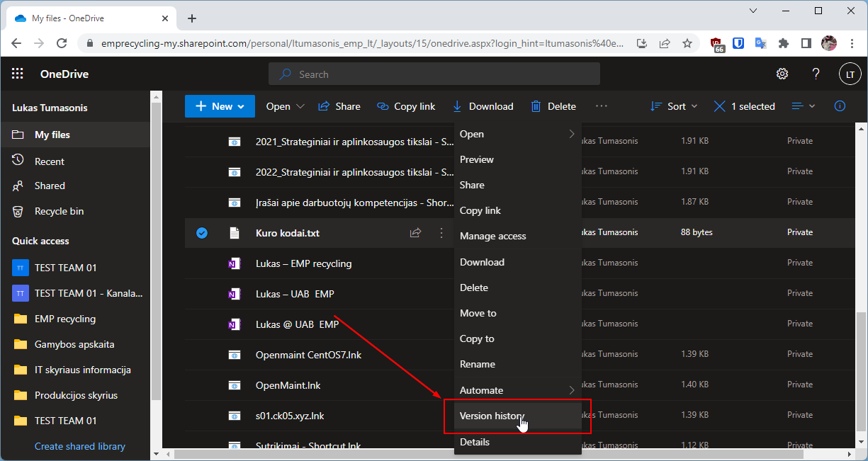The image size is (868, 461).
Task: Open the view options layout dropdown
Action: click(804, 106)
